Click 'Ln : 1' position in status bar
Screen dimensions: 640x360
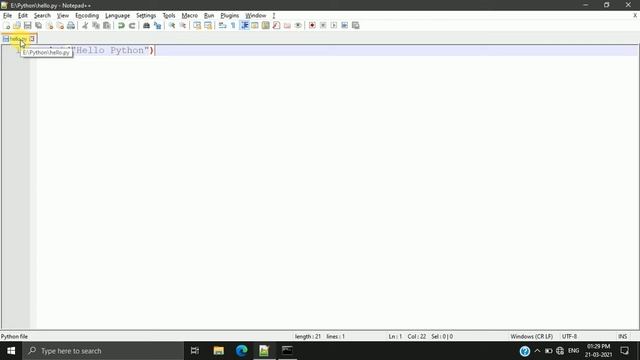(x=395, y=336)
